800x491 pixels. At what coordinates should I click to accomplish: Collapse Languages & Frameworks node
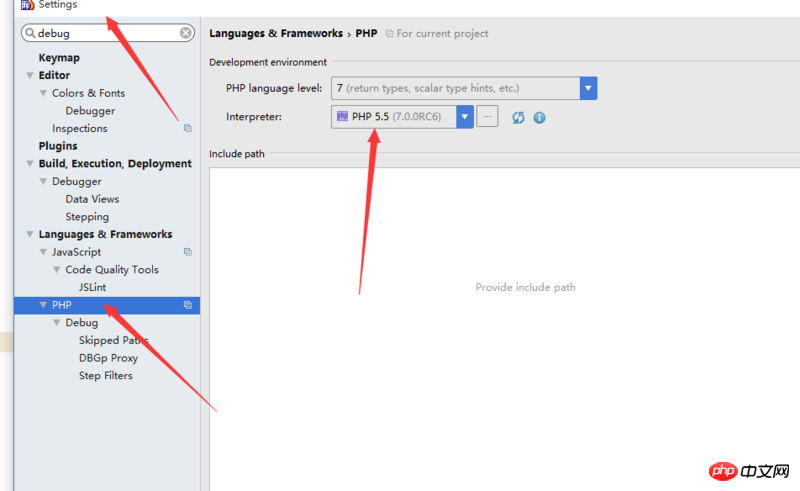click(x=30, y=234)
